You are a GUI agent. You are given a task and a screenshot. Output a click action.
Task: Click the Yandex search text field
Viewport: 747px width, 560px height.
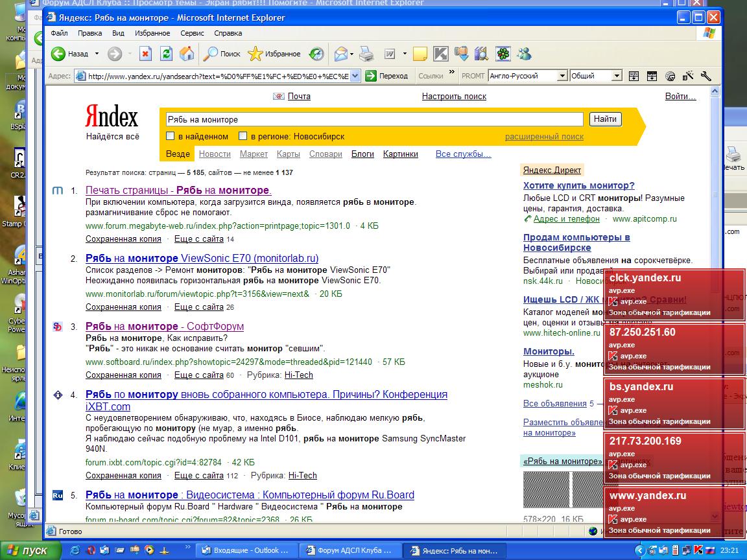374,119
